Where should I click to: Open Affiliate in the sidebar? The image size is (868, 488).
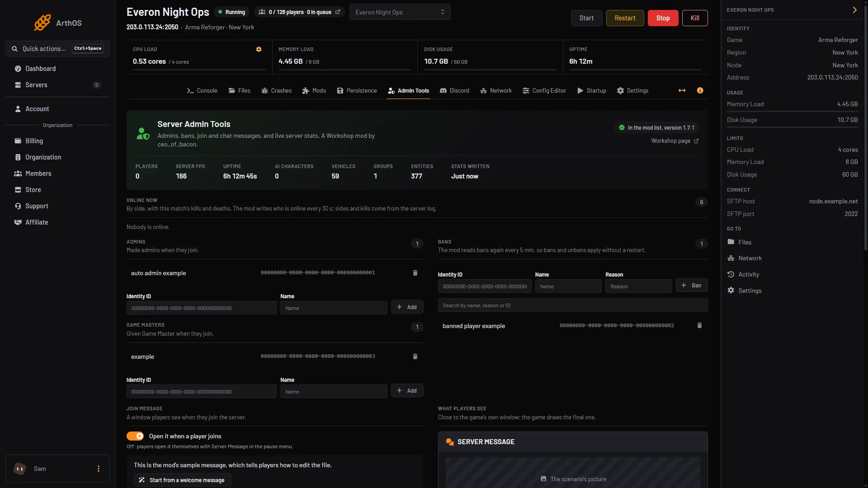(57, 222)
